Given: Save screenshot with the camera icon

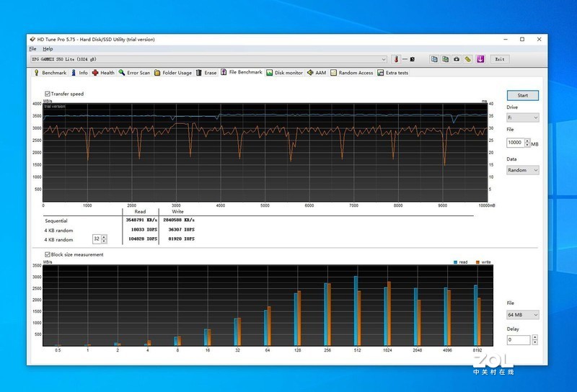Looking at the screenshot, I should coord(457,59).
